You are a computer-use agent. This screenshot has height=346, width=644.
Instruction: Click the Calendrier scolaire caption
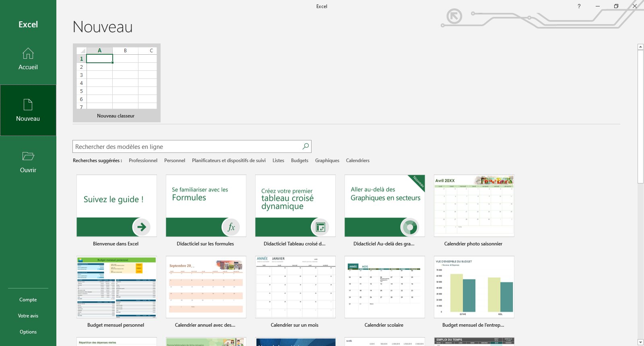(384, 325)
